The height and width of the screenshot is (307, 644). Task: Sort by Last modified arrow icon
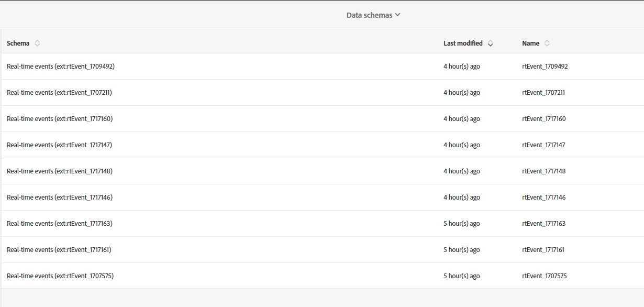point(490,43)
